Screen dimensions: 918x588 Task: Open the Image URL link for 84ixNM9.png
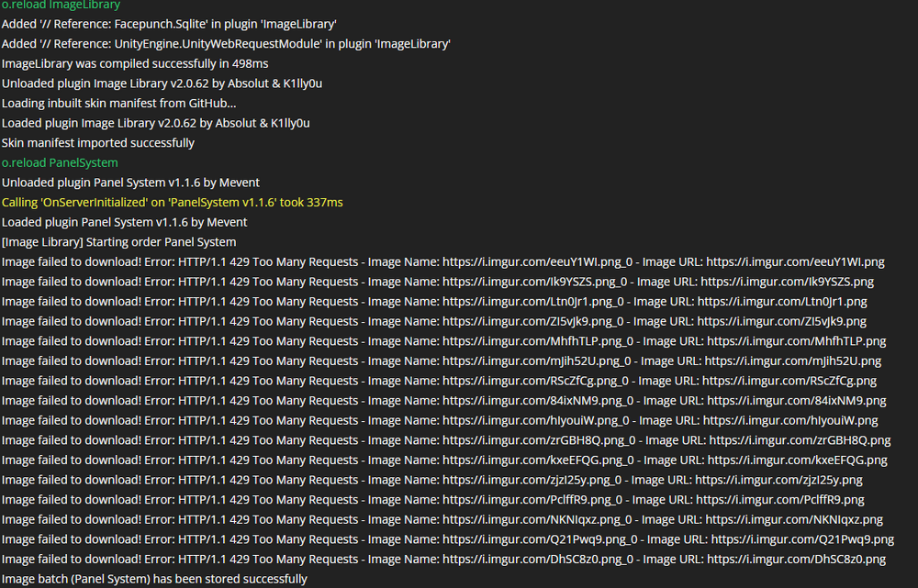click(x=796, y=401)
